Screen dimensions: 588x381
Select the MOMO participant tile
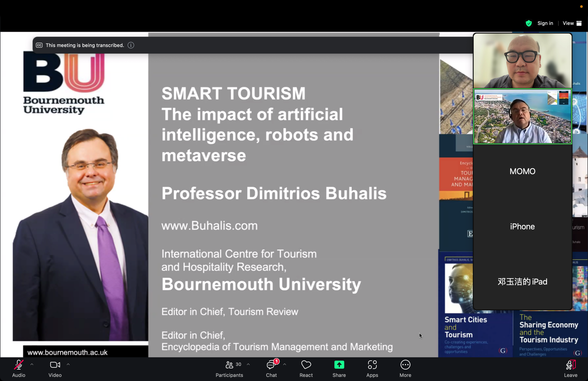(522, 171)
